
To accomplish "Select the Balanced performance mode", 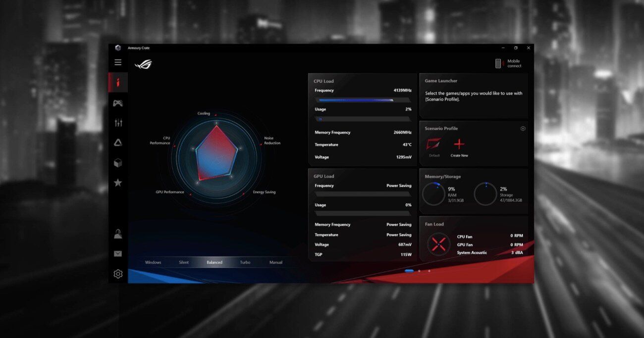I will (x=215, y=262).
